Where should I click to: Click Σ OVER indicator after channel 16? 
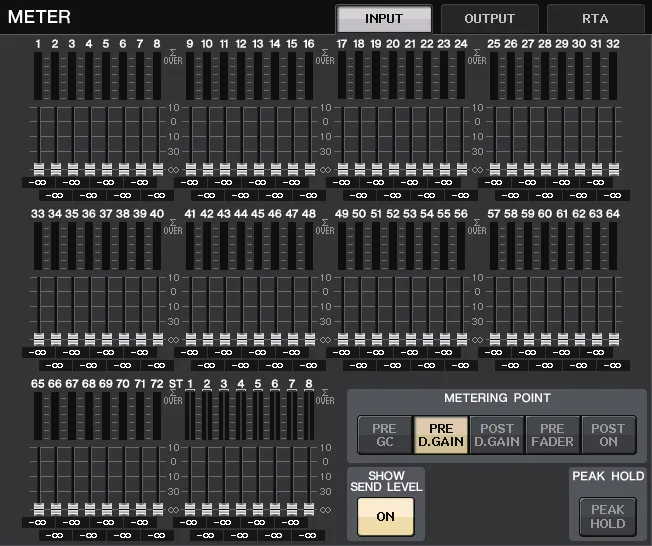coord(325,57)
